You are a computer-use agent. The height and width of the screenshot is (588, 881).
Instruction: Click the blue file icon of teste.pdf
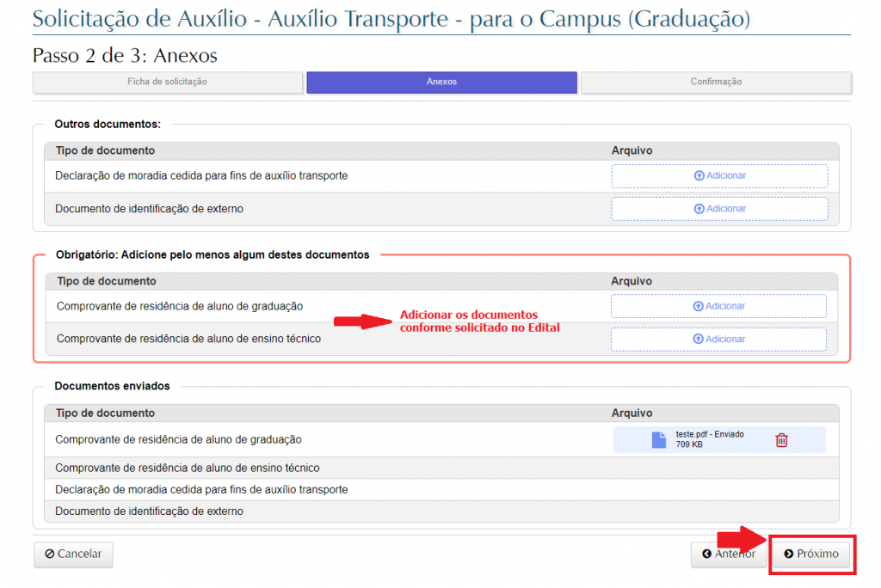[658, 440]
